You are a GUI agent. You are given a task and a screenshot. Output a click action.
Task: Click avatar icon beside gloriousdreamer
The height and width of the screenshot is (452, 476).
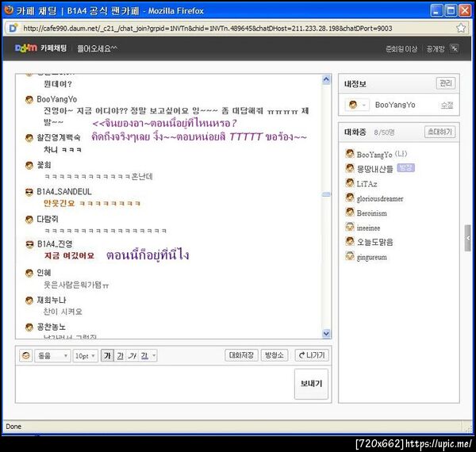tap(350, 197)
